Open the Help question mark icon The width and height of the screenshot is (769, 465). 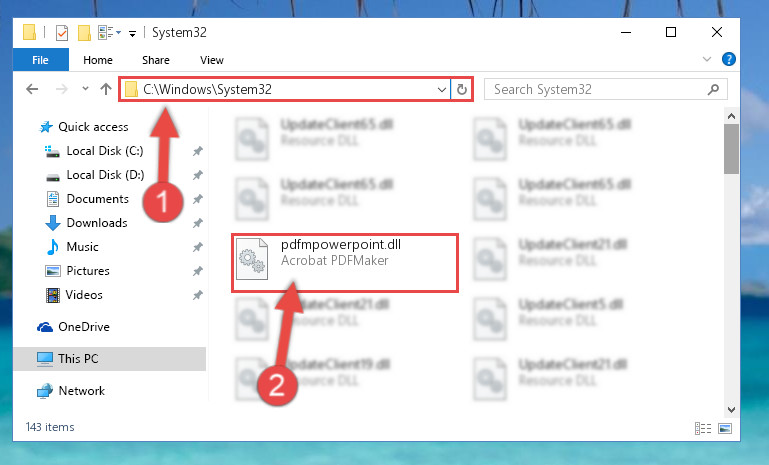(729, 59)
